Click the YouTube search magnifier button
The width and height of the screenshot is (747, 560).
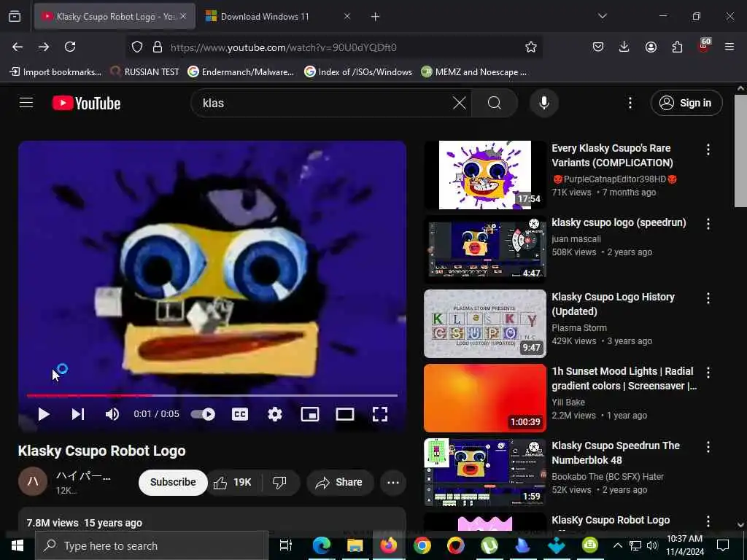(x=495, y=103)
